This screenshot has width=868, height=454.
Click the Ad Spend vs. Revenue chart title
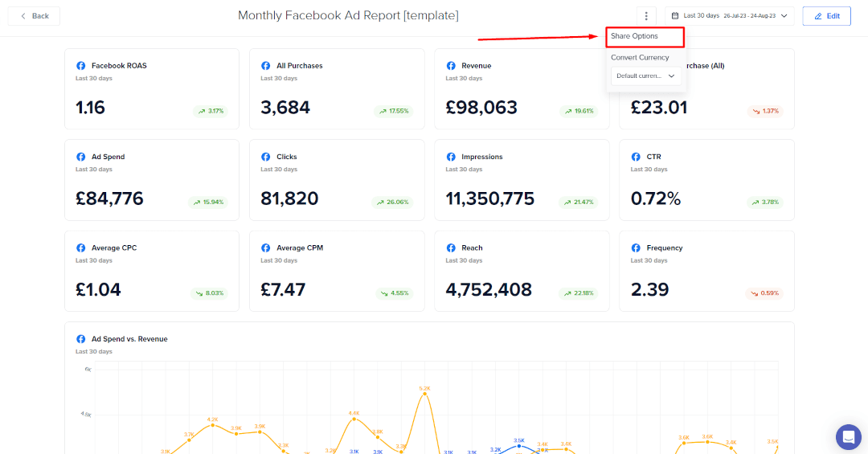click(129, 339)
